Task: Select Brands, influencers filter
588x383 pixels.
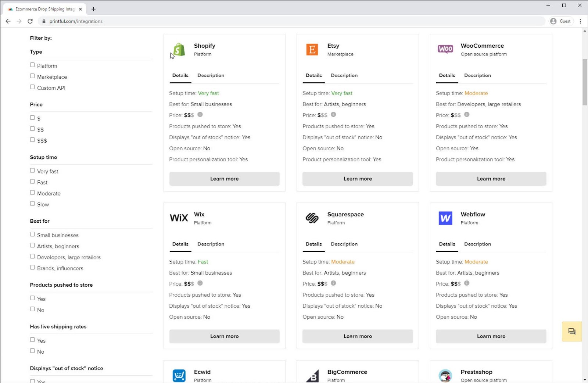Action: pyautogui.click(x=32, y=267)
